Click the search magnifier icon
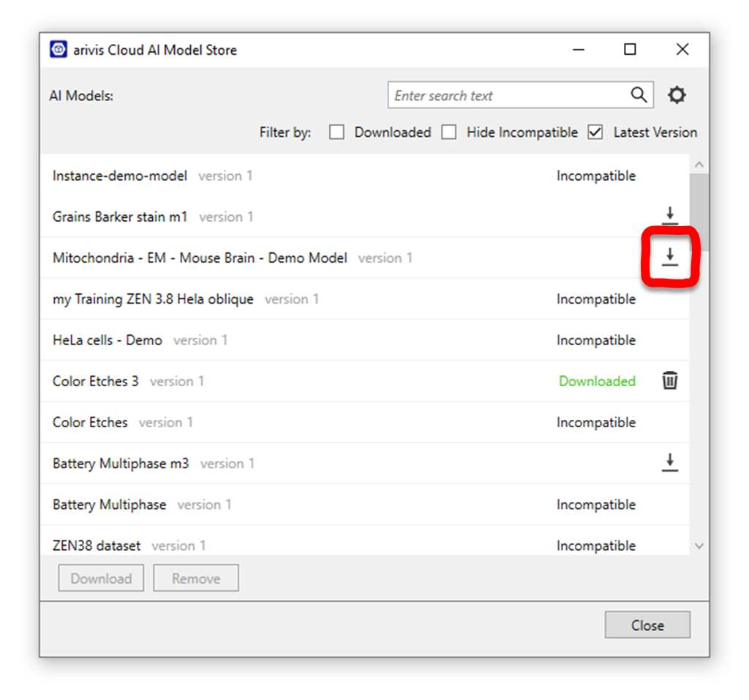Viewport: 749px width, 700px height. (639, 95)
